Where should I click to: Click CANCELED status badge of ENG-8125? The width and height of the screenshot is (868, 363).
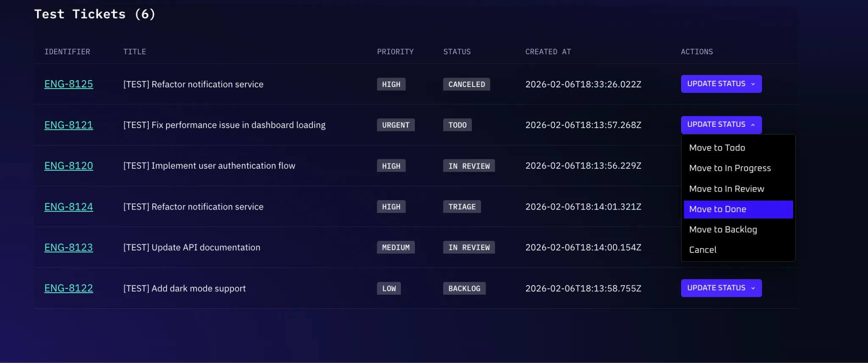pyautogui.click(x=467, y=84)
